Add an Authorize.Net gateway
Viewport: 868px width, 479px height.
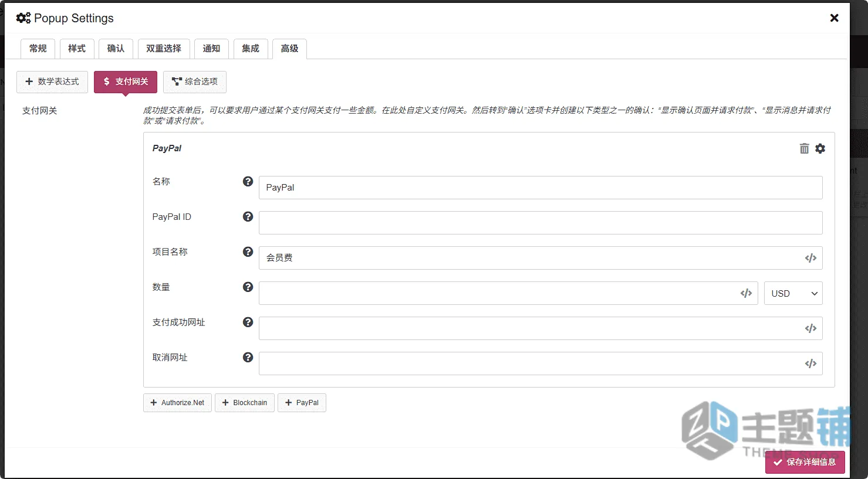click(177, 403)
